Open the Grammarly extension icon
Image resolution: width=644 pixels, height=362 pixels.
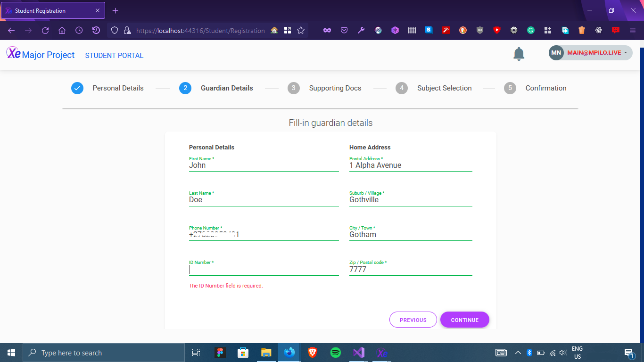531,31
